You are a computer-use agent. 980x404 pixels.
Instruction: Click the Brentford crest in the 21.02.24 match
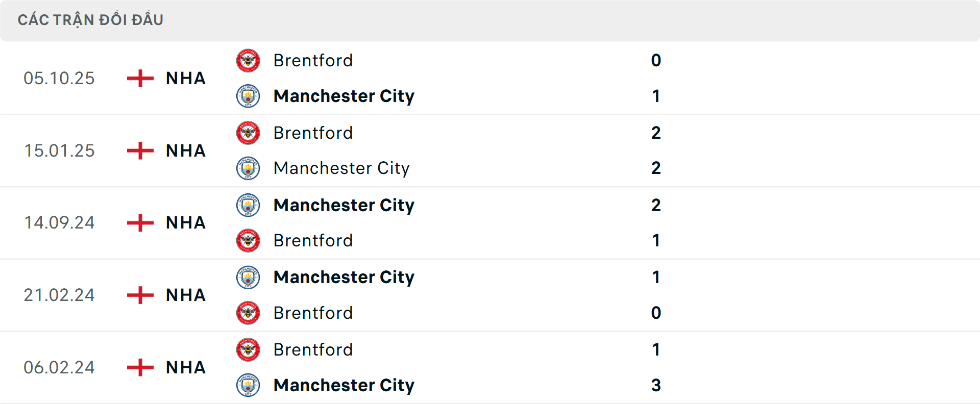click(248, 313)
